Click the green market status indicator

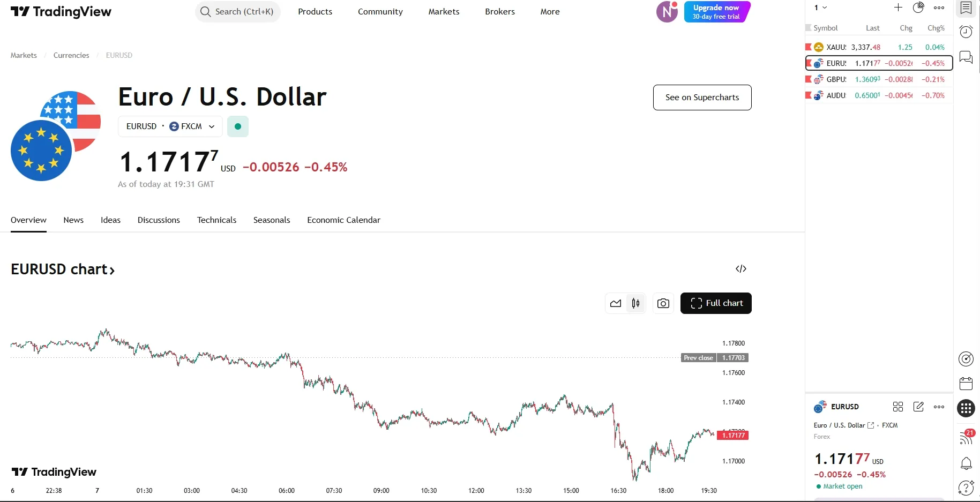click(x=238, y=126)
